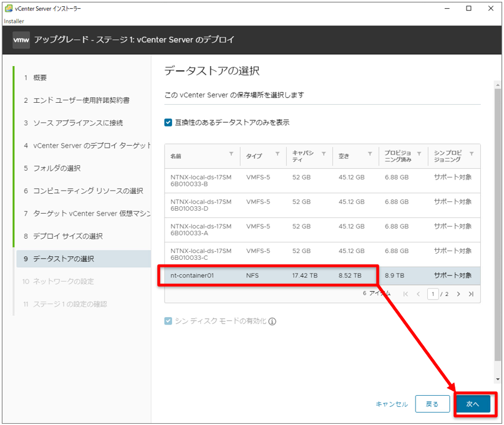Select datastore NTNX-local-ds-17SM6B010033-C
Image resolution: width=504 pixels, height=425 pixels.
click(322, 254)
